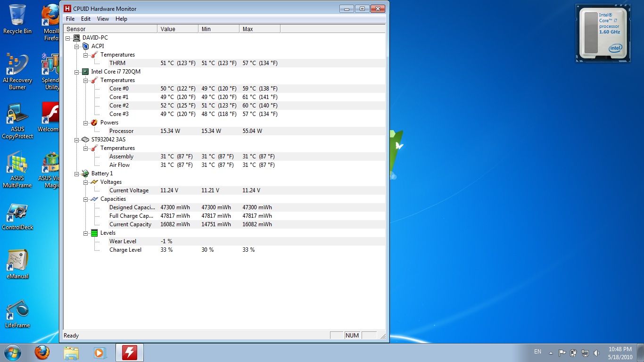Open Windows Explorer from the taskbar
The width and height of the screenshot is (644, 362).
coord(71,353)
